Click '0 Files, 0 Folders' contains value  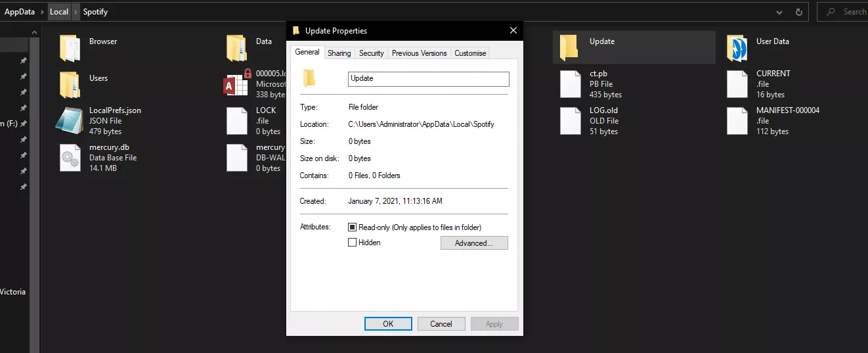[374, 176]
